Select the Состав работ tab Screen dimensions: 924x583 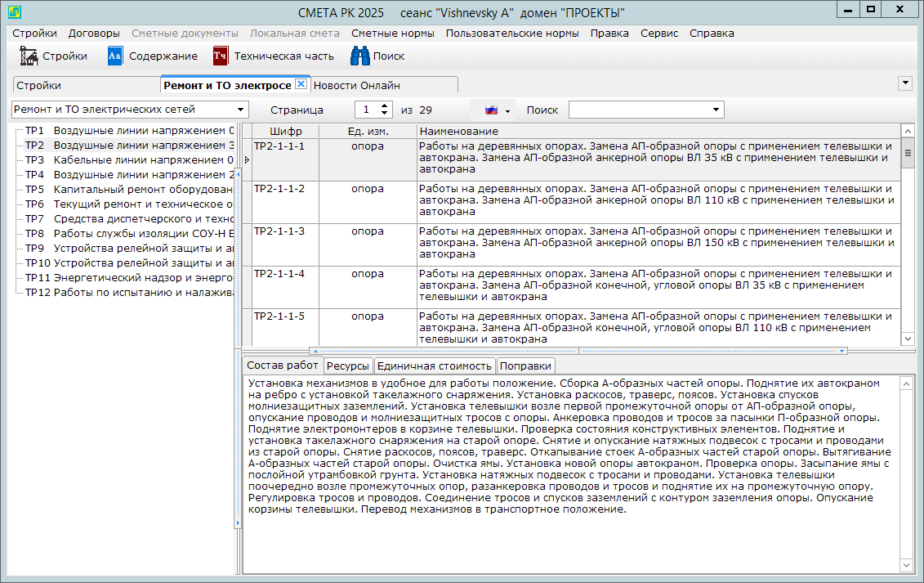click(x=283, y=365)
